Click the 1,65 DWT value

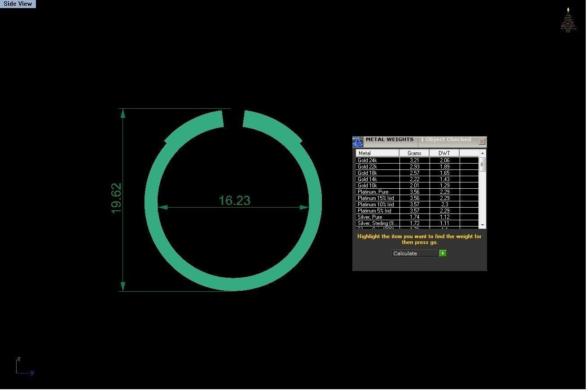pos(444,173)
